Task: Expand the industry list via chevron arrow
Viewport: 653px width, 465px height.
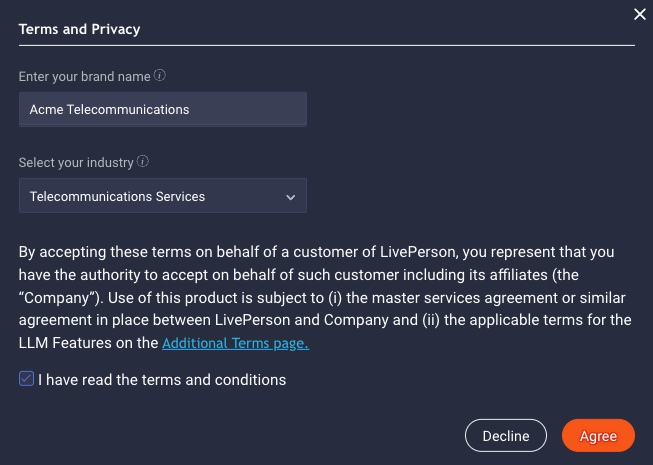Action: point(291,197)
